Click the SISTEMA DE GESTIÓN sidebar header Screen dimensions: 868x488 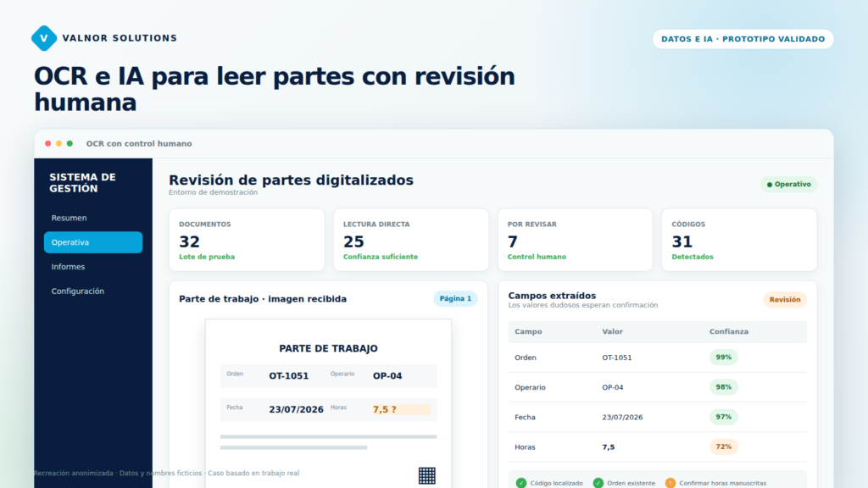[82, 183]
